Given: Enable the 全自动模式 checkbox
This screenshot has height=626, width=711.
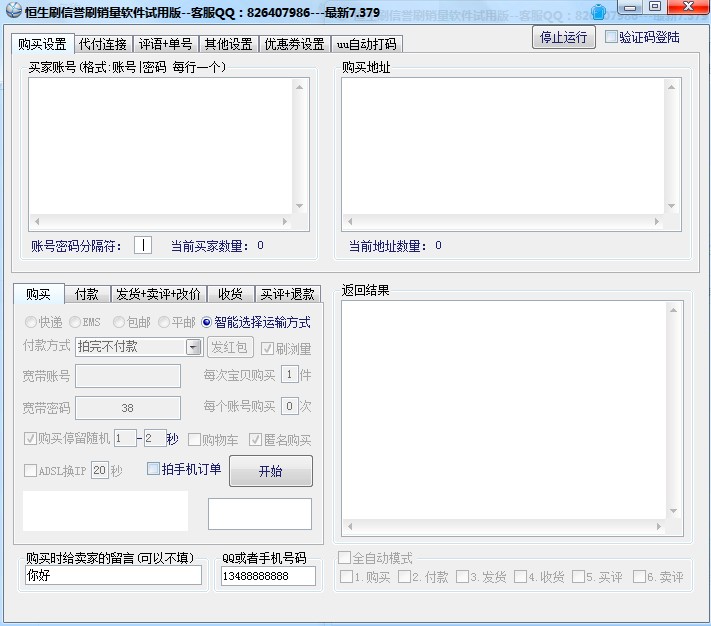Looking at the screenshot, I should (x=345, y=557).
